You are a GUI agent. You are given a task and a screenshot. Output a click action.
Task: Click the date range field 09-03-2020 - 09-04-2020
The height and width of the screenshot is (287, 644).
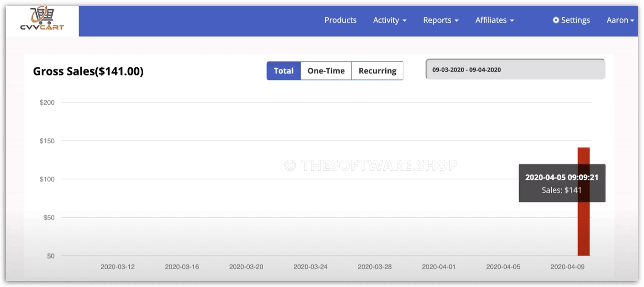pyautogui.click(x=515, y=69)
